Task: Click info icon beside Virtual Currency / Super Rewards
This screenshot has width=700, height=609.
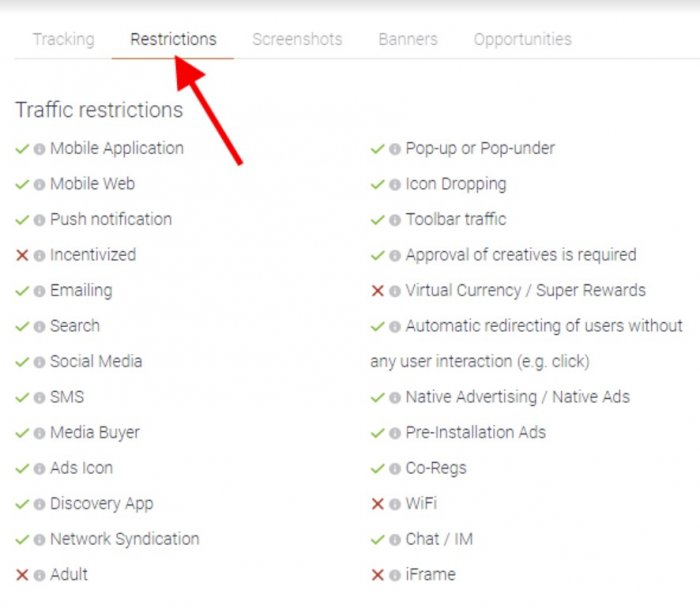Action: tap(395, 291)
